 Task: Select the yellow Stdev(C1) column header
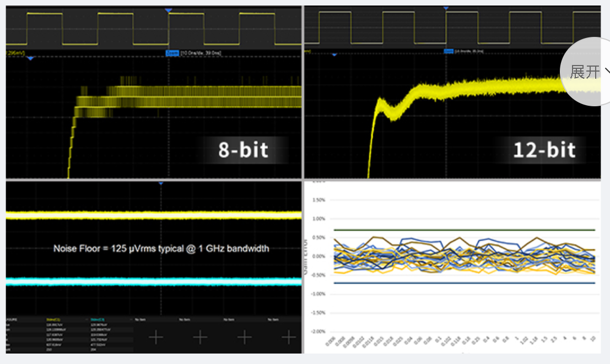tap(54, 319)
